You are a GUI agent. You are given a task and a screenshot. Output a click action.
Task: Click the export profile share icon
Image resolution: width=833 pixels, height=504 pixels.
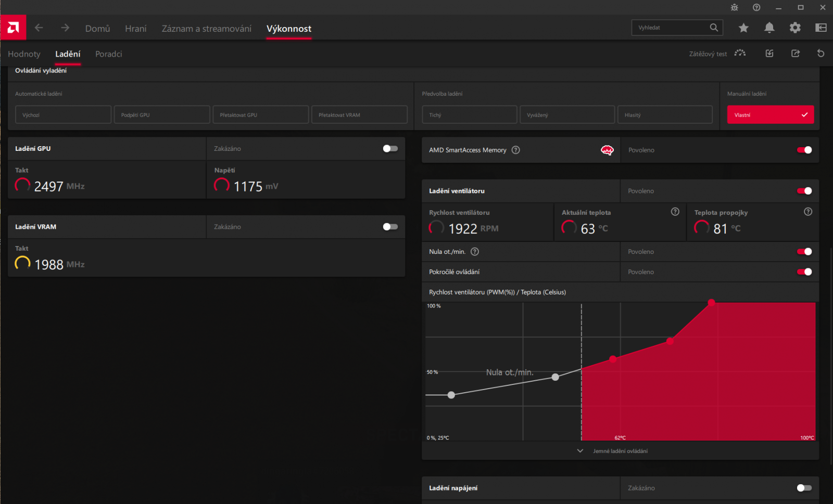(796, 53)
